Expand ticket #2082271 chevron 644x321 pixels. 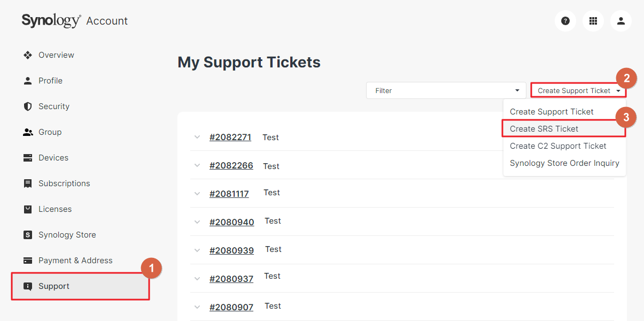click(x=197, y=137)
